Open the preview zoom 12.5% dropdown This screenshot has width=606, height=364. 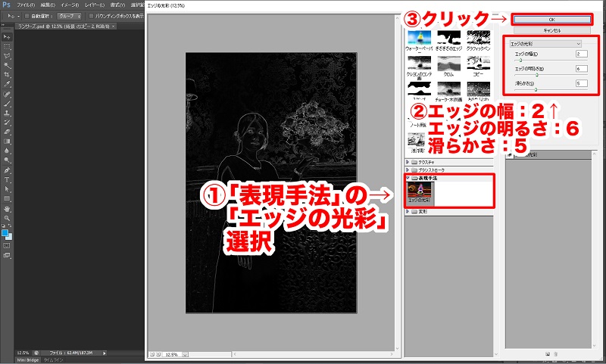point(186,354)
